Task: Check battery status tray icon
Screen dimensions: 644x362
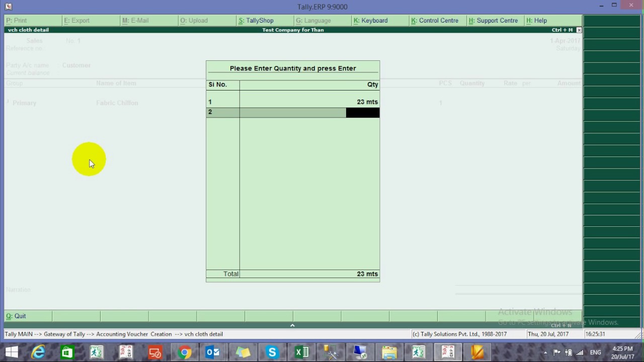Action: tap(569, 352)
